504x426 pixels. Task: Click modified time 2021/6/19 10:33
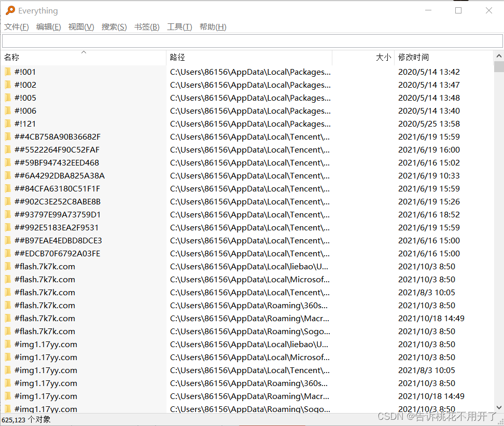[429, 176]
